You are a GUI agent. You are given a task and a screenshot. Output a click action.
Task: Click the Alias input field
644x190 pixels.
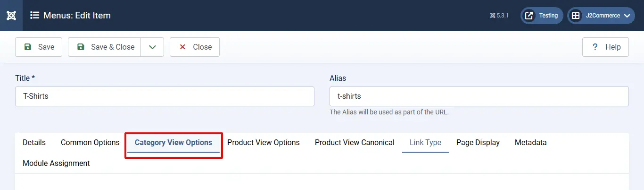479,96
